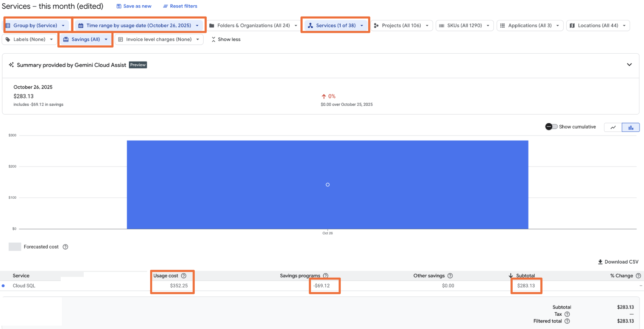644x329 pixels.
Task: Click the Forecasted cost legend swatch
Action: tap(15, 247)
